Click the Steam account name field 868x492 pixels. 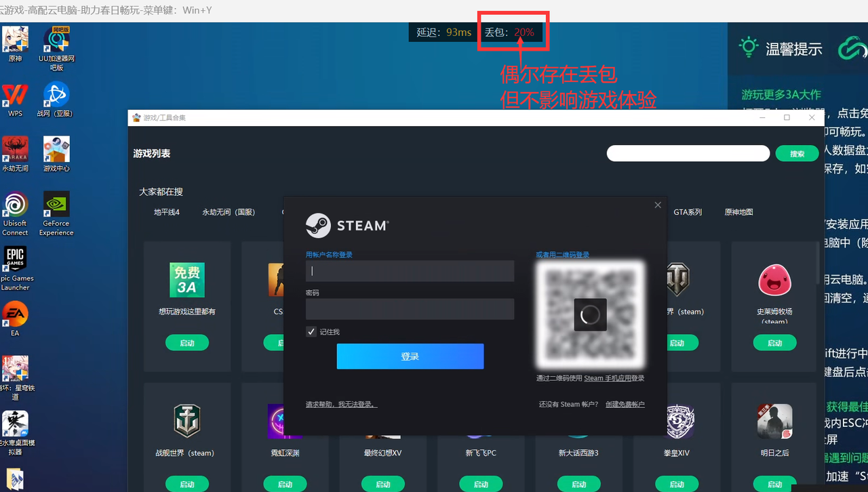coord(410,271)
